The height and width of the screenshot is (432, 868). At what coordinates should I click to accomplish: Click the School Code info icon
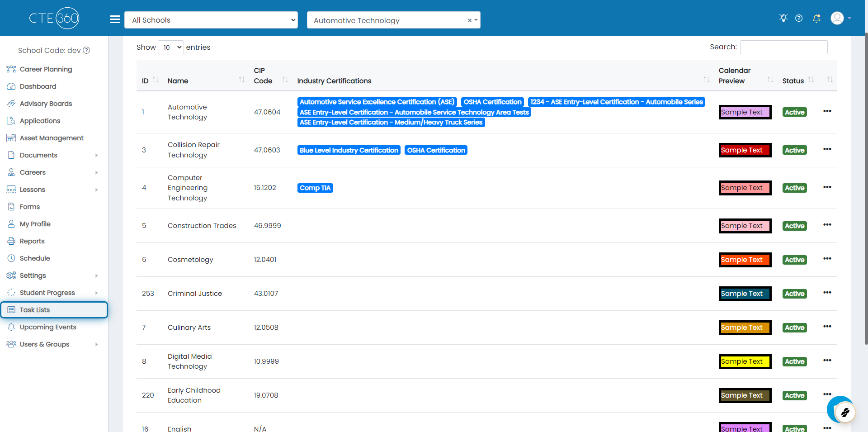pos(87,50)
